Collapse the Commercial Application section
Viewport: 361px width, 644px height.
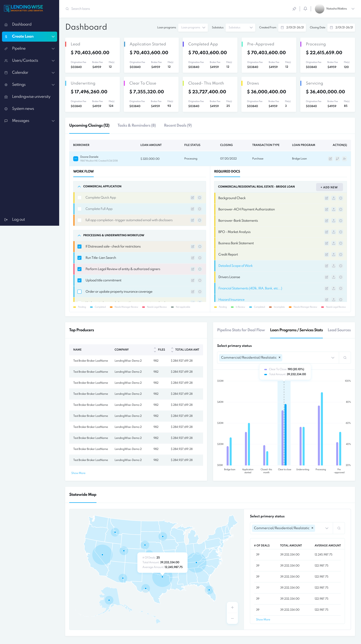[x=79, y=186]
